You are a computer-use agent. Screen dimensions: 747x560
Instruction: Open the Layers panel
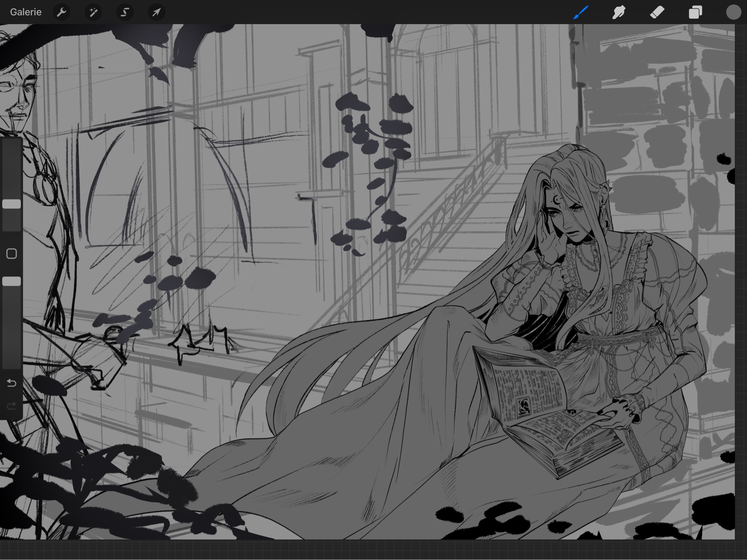point(695,12)
